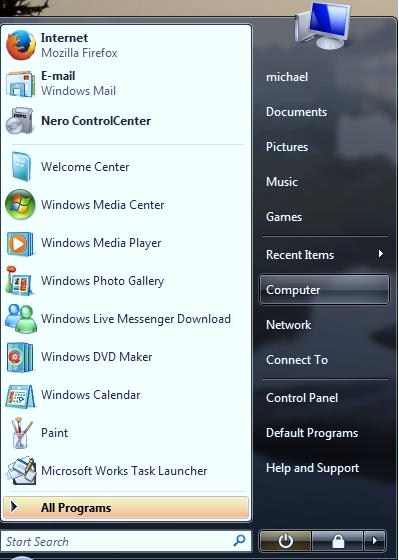Click the magnifier search icon

(x=239, y=540)
